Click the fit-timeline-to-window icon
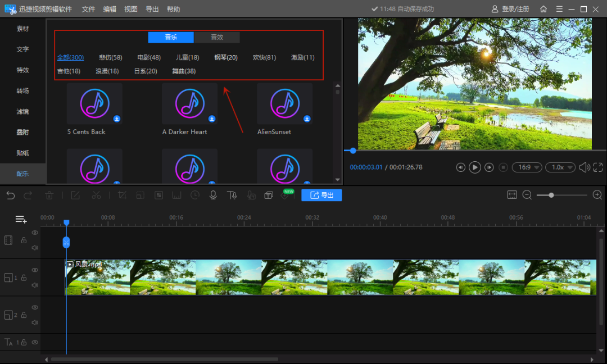Image resolution: width=607 pixels, height=364 pixels. tap(511, 195)
